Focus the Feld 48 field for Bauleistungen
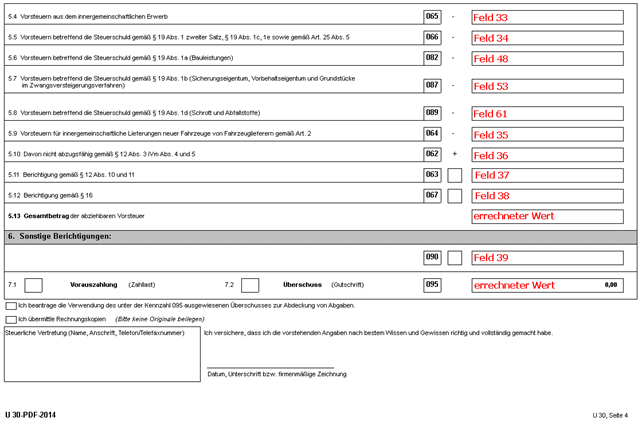This screenshot has height=428, width=642. [548, 59]
